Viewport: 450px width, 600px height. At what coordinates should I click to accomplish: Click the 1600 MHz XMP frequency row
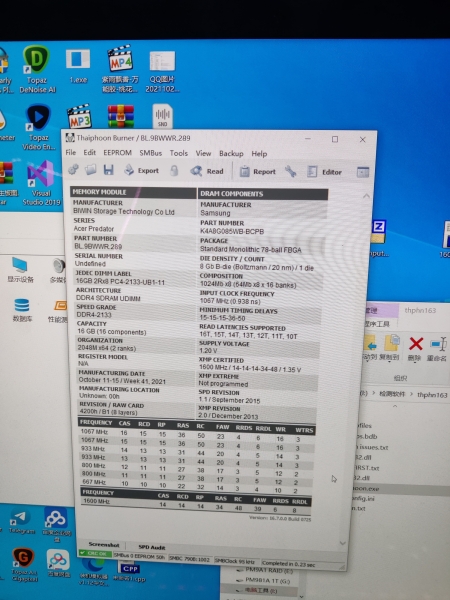195,504
